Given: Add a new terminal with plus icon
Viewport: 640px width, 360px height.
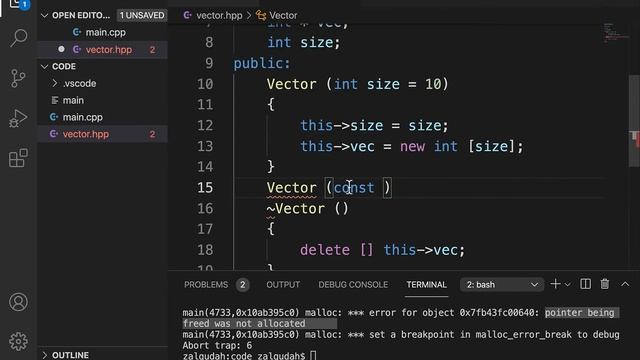Looking at the screenshot, I should pyautogui.click(x=555, y=284).
